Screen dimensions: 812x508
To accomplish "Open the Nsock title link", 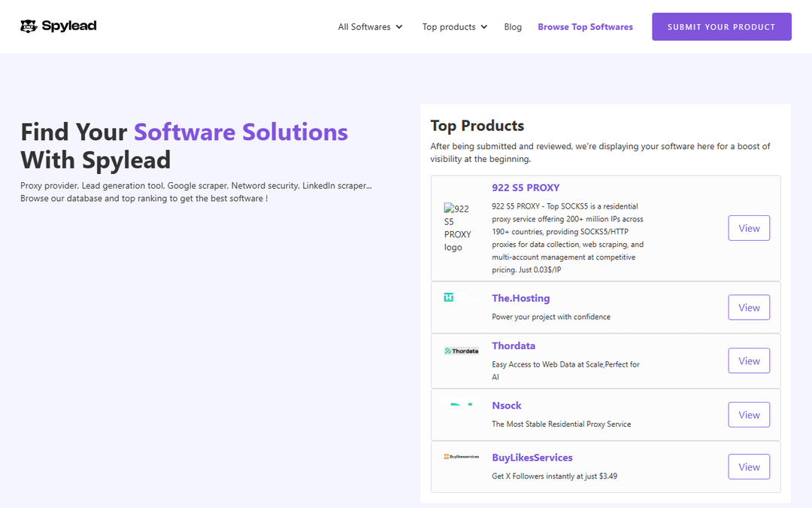I will (x=507, y=406).
